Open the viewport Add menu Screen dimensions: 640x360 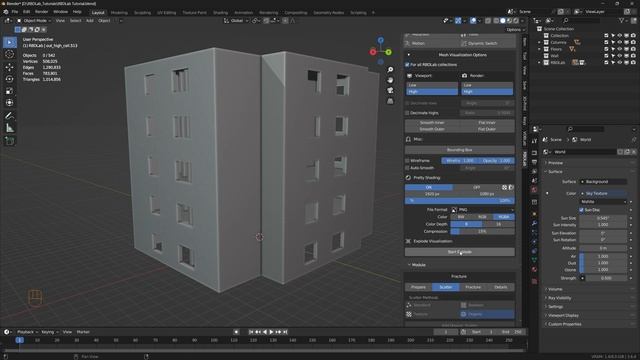tap(89, 20)
